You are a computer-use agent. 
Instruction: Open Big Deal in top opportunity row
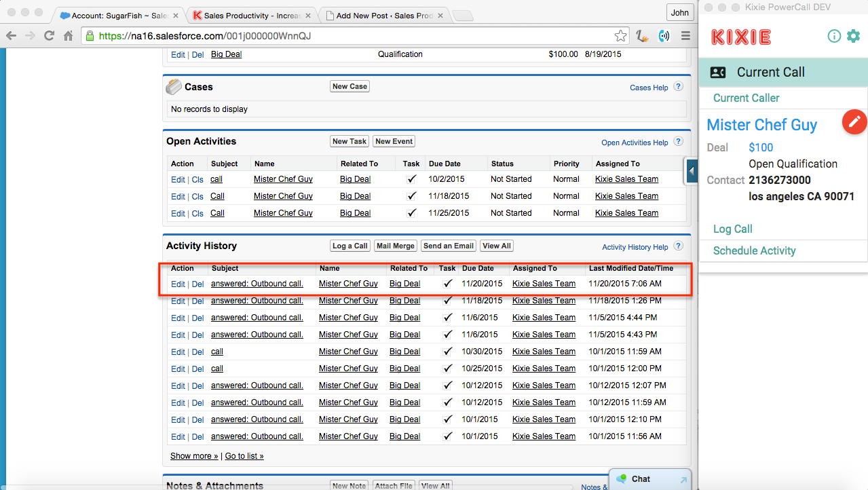click(226, 54)
